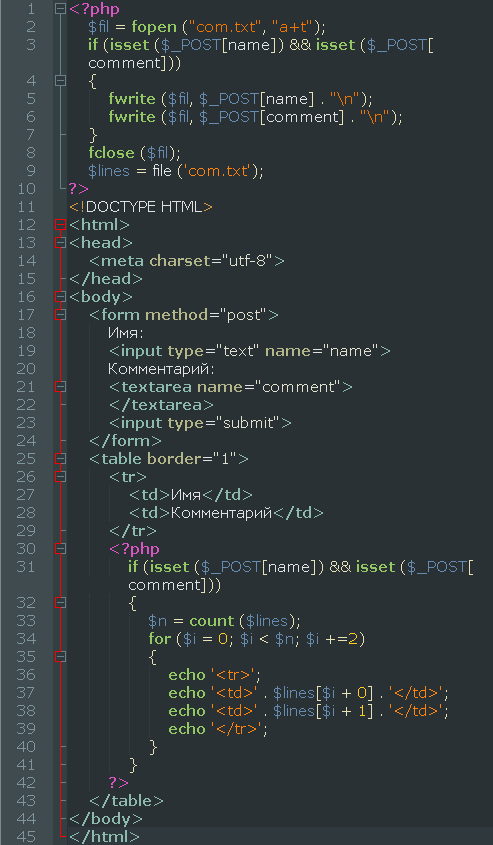Place cursor on the closing </html> tag
493x845 pixels.
(105, 836)
